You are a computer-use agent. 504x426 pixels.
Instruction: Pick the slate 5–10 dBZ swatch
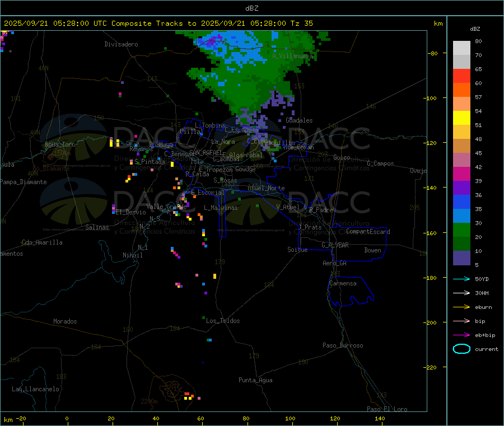pos(461,258)
